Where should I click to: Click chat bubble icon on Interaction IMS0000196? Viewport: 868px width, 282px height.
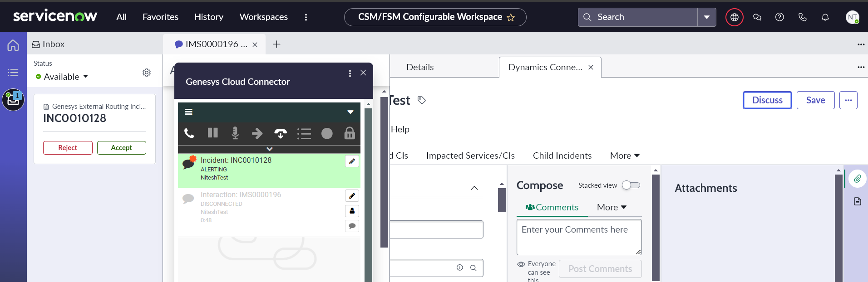click(x=352, y=226)
